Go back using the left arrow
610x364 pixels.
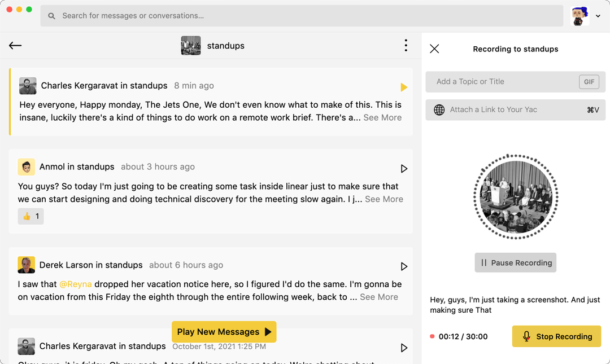tap(15, 46)
